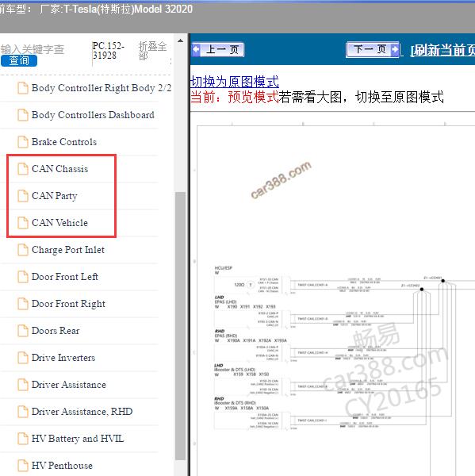The image size is (475, 476).
Task: Open the Door Front Left diagram
Action: [x=65, y=277]
